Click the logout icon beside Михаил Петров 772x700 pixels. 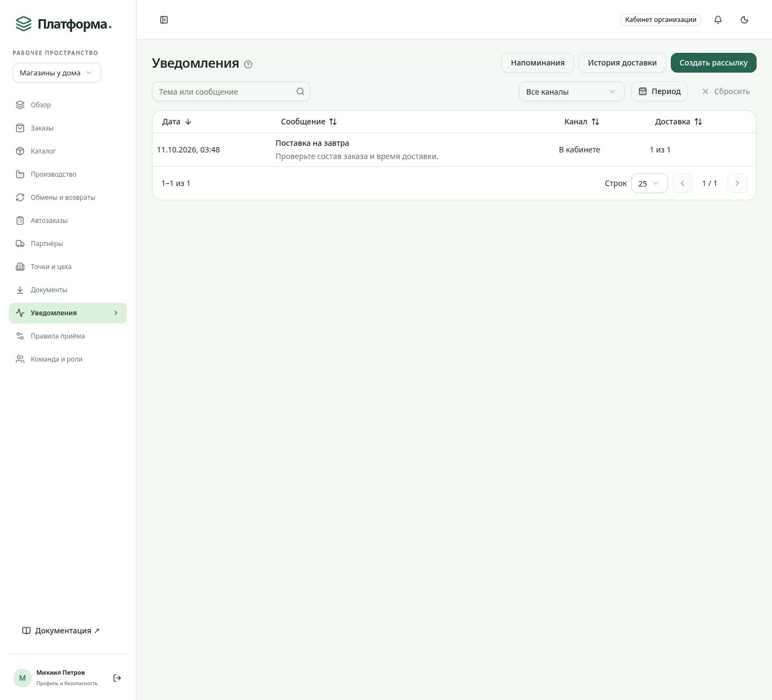coord(117,678)
